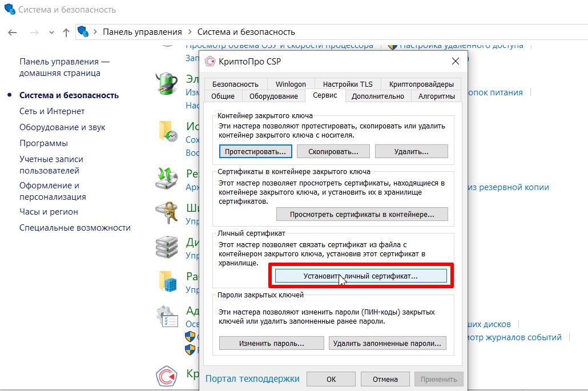Expand the chevron before 'Панель управления' breadcrumb
588x391 pixels.
(95, 32)
